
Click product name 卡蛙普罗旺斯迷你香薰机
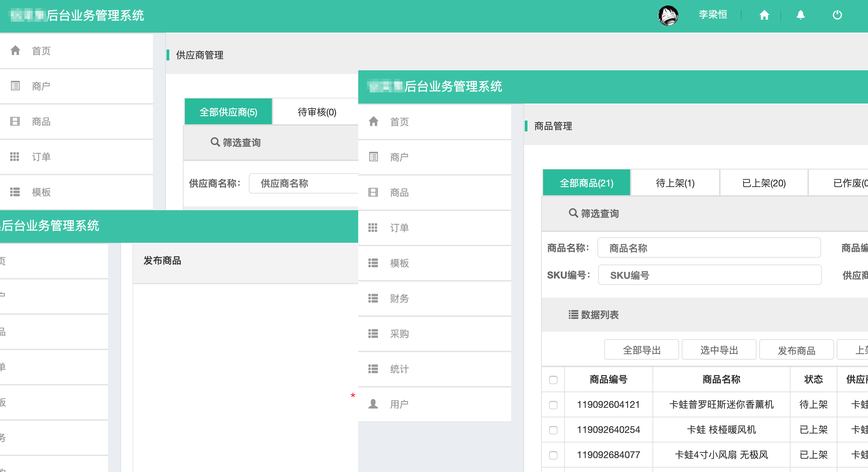tap(721, 404)
